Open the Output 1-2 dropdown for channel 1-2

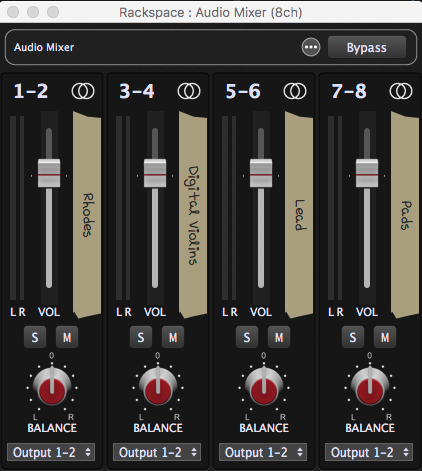click(51, 452)
